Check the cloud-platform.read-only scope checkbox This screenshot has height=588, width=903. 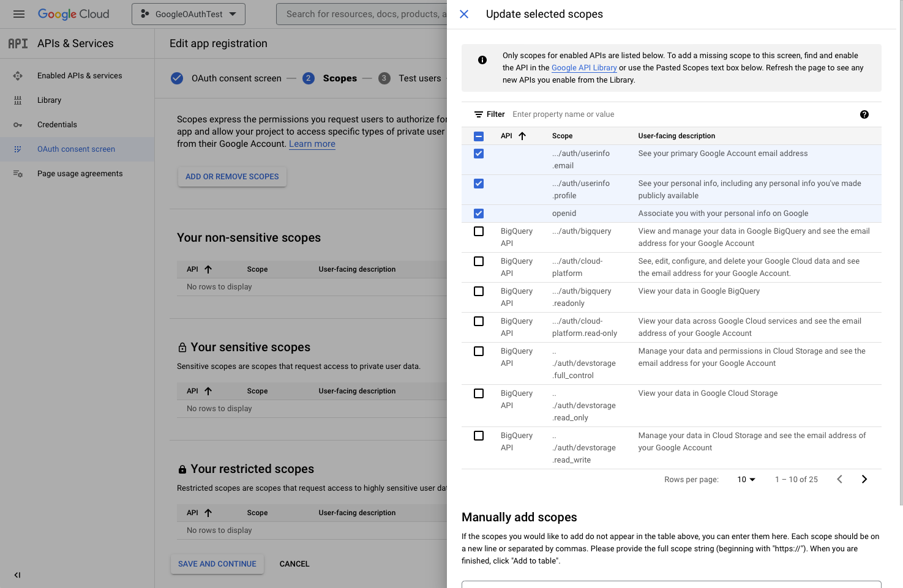tap(479, 321)
